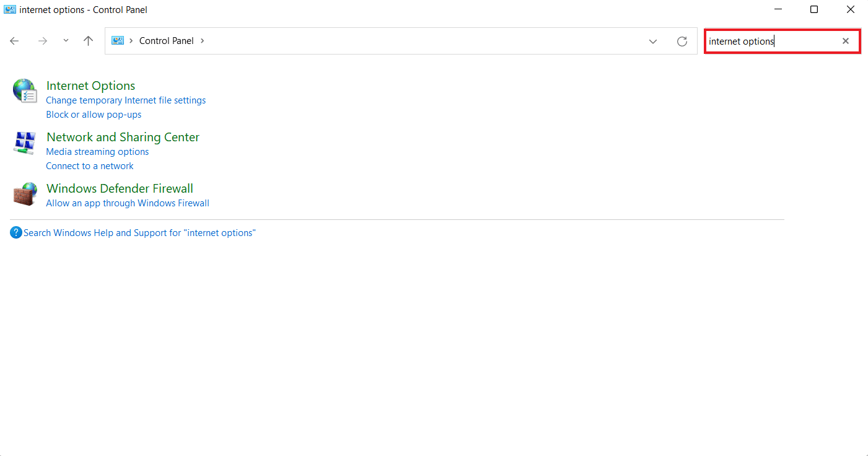Search Windows Help and Support for internet options
This screenshot has width=868, height=456.
(139, 233)
